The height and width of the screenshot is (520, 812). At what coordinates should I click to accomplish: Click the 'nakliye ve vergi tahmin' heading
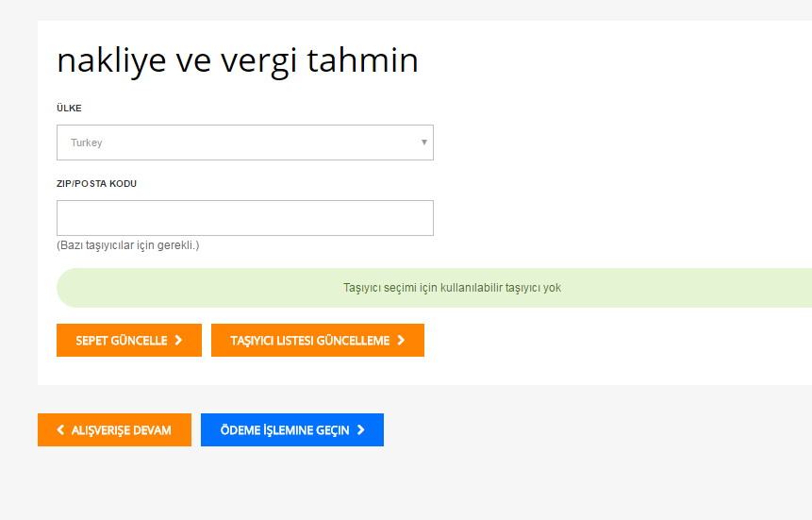(x=238, y=60)
